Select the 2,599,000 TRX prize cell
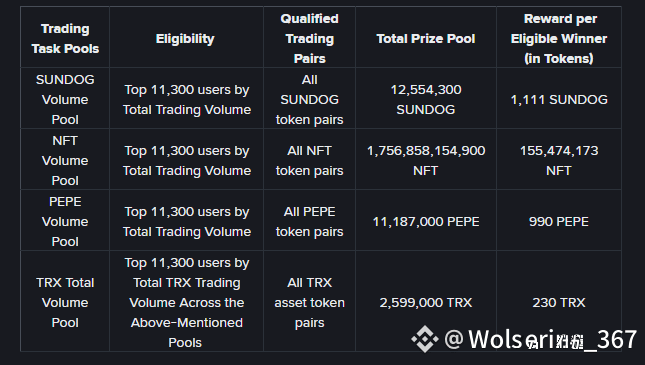Viewport: 645px width, 365px height. coord(426,302)
